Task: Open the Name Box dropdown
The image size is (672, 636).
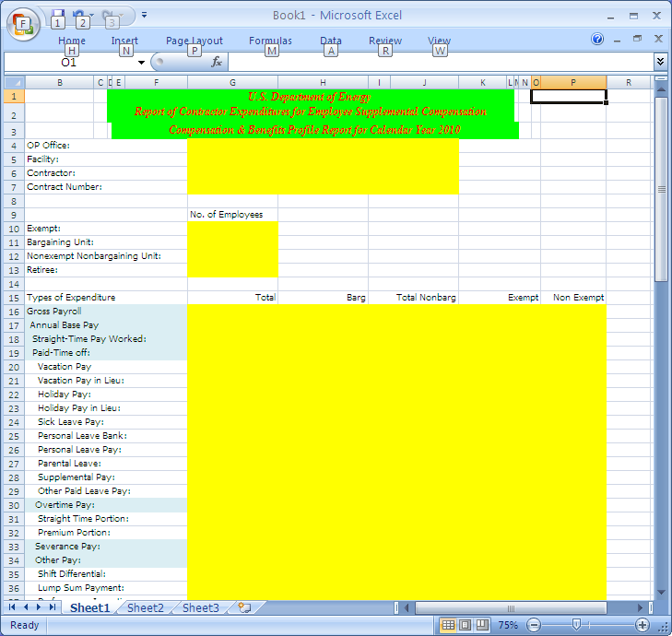Action: click(141, 63)
